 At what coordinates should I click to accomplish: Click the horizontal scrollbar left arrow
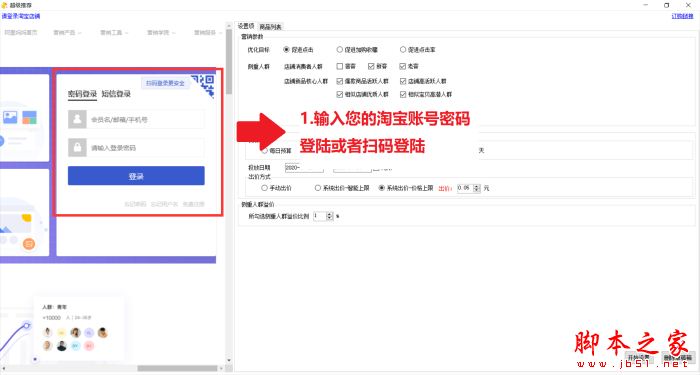pos(3,368)
